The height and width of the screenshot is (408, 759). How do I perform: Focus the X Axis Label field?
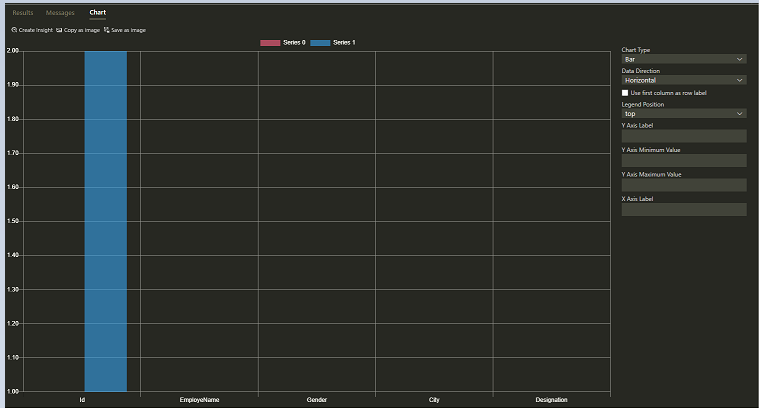[x=683, y=210]
